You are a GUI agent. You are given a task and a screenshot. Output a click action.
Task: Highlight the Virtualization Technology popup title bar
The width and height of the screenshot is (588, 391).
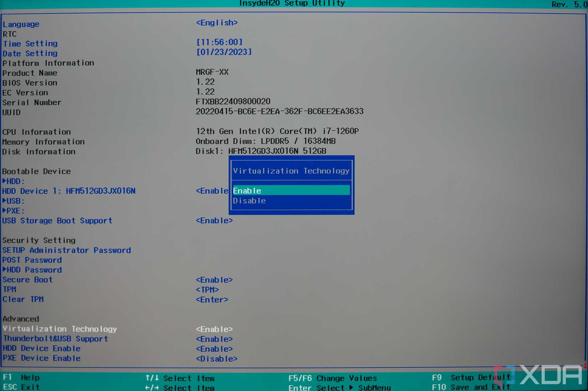pyautogui.click(x=291, y=171)
